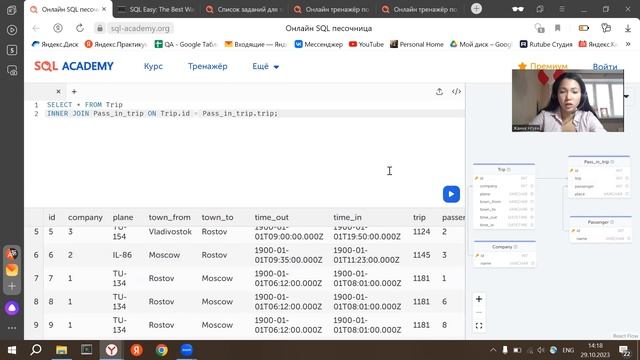Image resolution: width=640 pixels, height=360 pixels.
Task: Click the Pass_in_trip table in schema
Action: pos(599,177)
